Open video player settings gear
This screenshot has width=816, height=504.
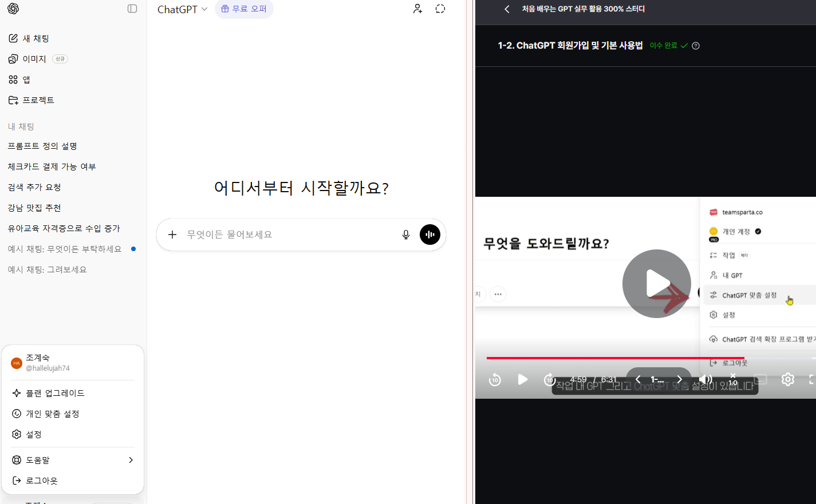point(788,379)
